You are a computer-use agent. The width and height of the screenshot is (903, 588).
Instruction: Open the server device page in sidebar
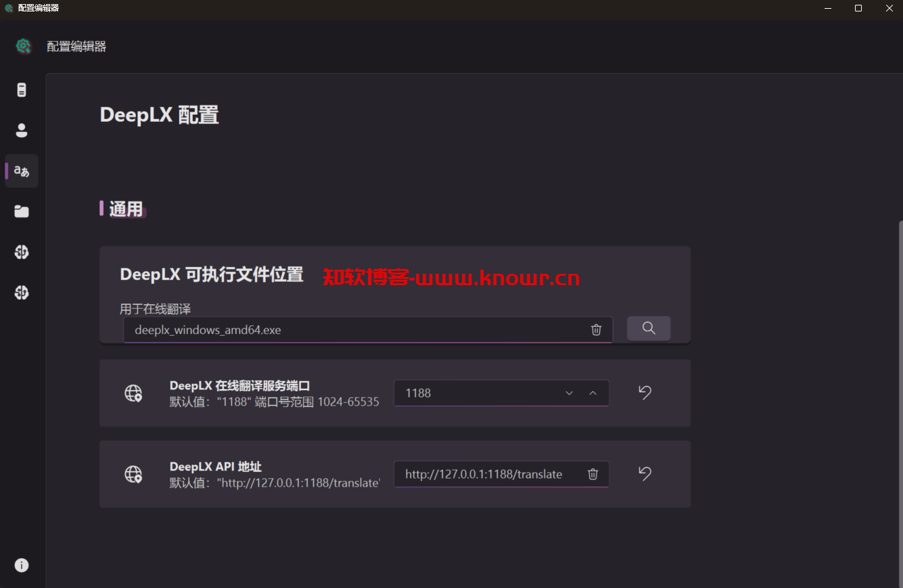click(x=22, y=90)
